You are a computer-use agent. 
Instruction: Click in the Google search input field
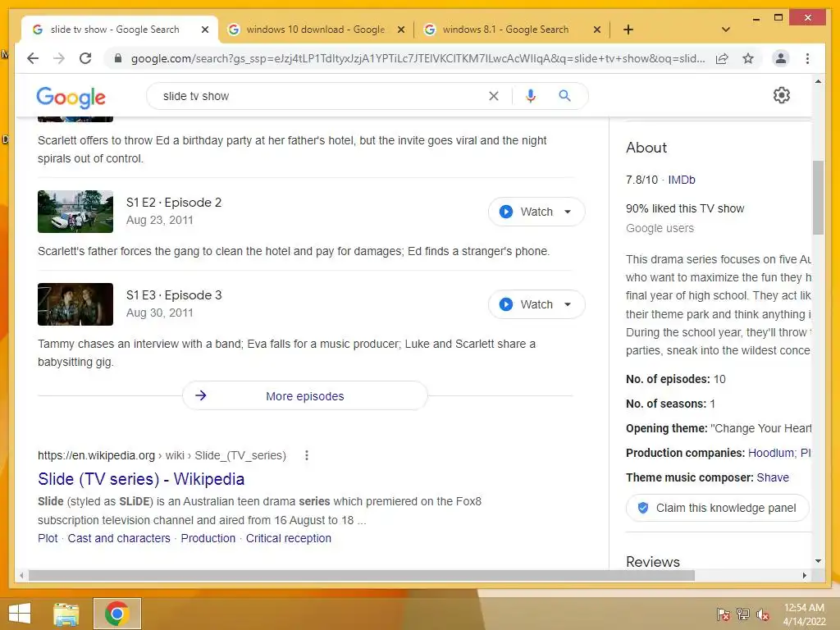point(322,96)
